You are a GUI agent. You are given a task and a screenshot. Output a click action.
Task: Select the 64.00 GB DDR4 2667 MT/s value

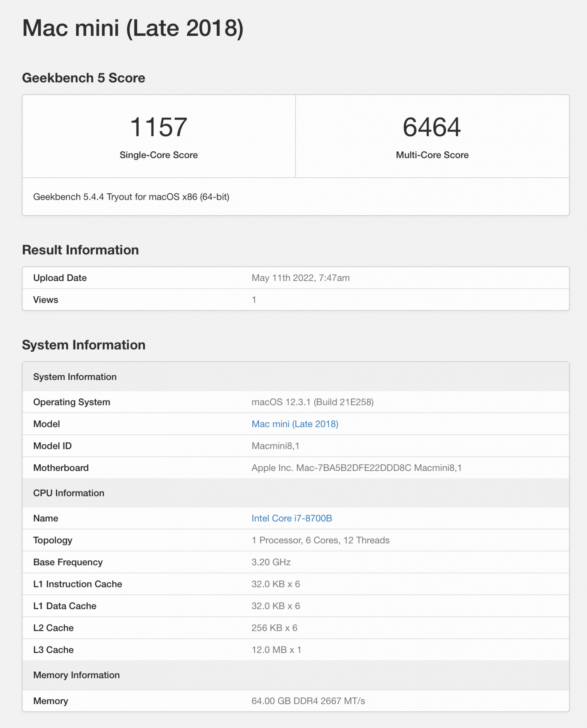pyautogui.click(x=308, y=701)
